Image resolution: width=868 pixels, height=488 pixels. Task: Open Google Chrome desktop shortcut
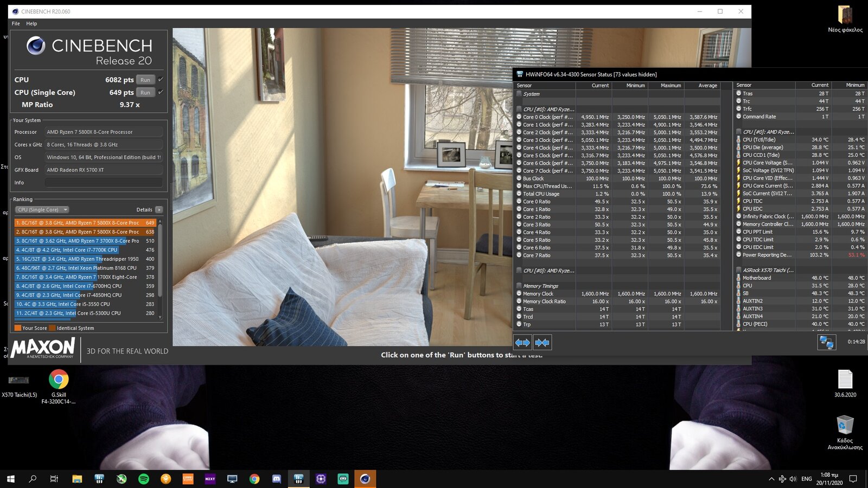tap(59, 386)
